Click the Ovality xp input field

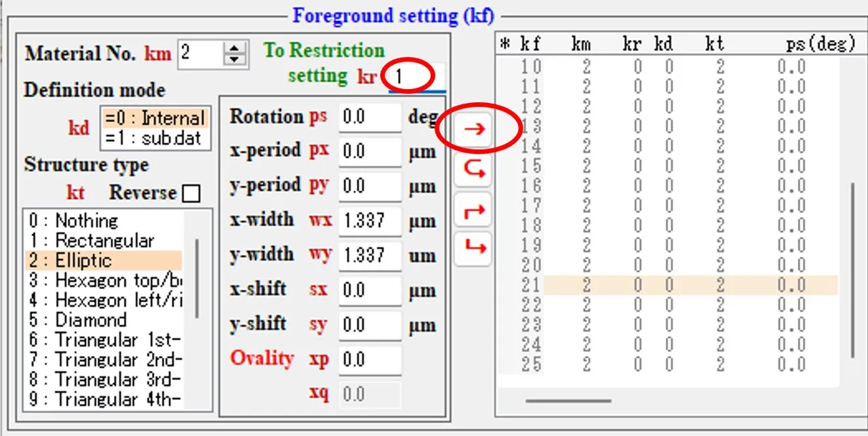tap(370, 359)
